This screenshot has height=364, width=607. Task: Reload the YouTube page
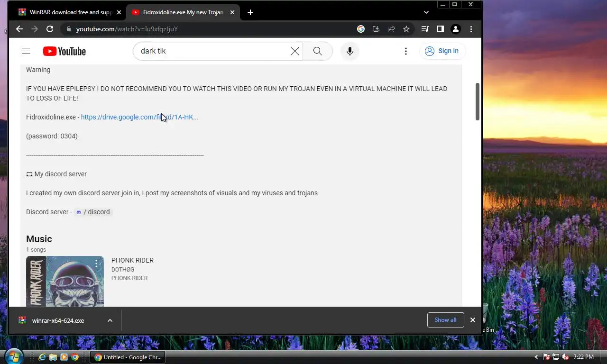[50, 29]
